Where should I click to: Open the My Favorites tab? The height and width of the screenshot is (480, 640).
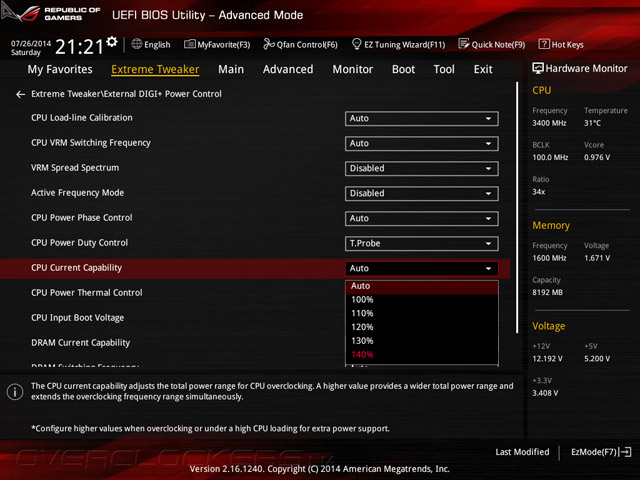(x=60, y=69)
